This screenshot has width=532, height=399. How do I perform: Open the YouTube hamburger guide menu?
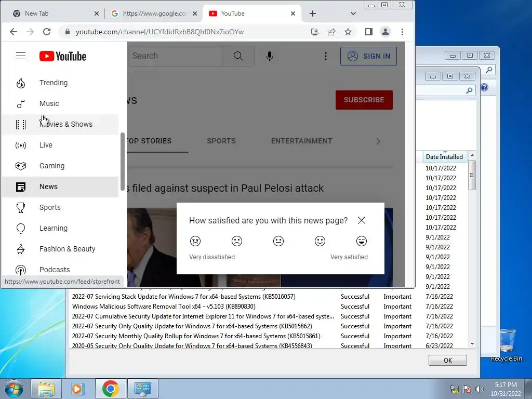click(21, 56)
